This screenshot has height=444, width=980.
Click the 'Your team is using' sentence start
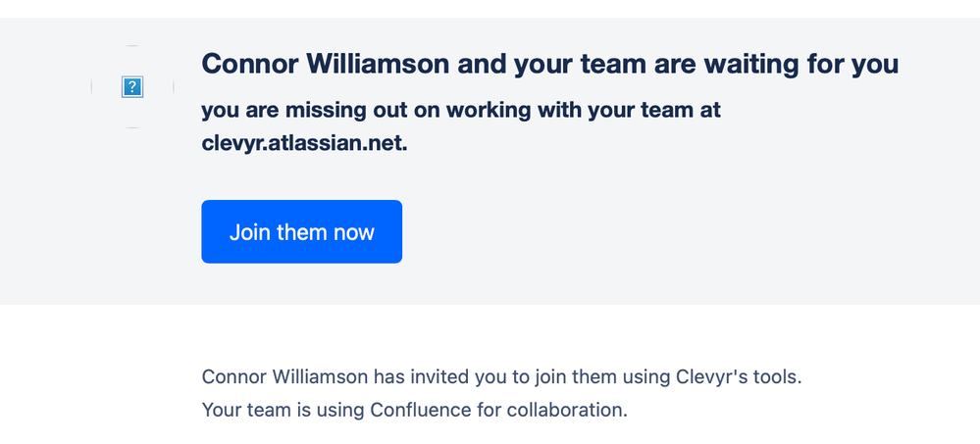point(284,410)
